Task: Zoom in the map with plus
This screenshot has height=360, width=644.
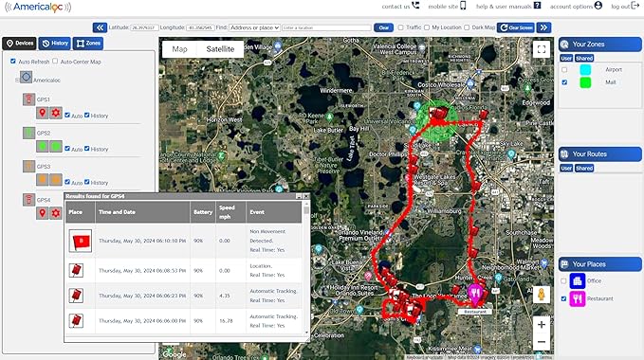Action: (542, 324)
